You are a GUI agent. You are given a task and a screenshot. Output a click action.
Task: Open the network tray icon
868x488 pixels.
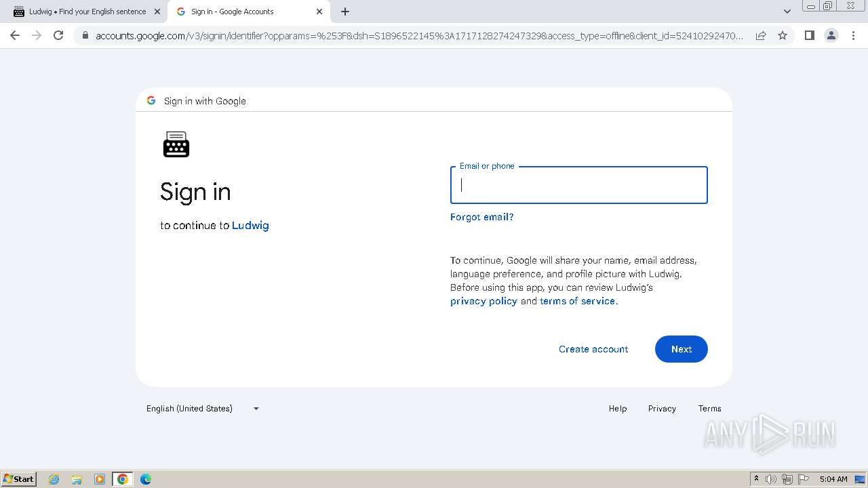(x=787, y=479)
